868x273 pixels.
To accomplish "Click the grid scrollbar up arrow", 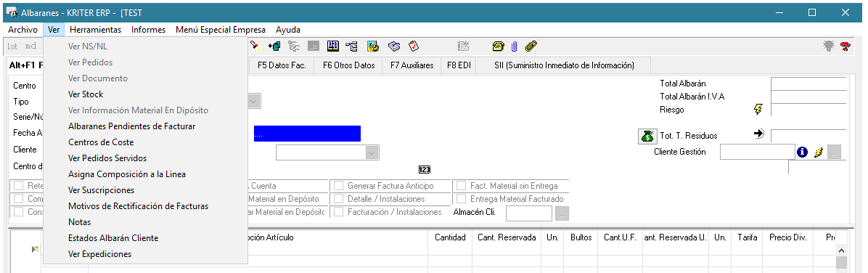I will coord(841,250).
